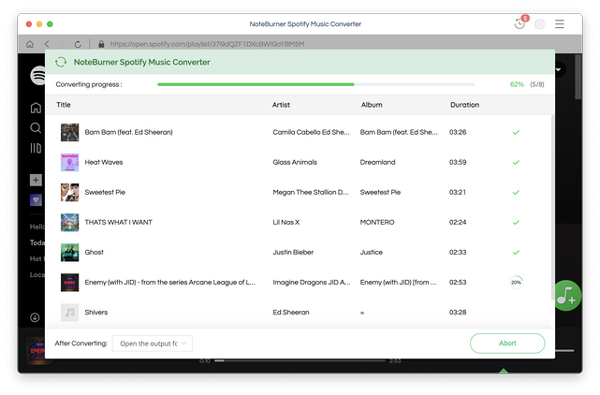This screenshot has height=395, width=600.
Task: Click Title column header
Action: (64, 105)
